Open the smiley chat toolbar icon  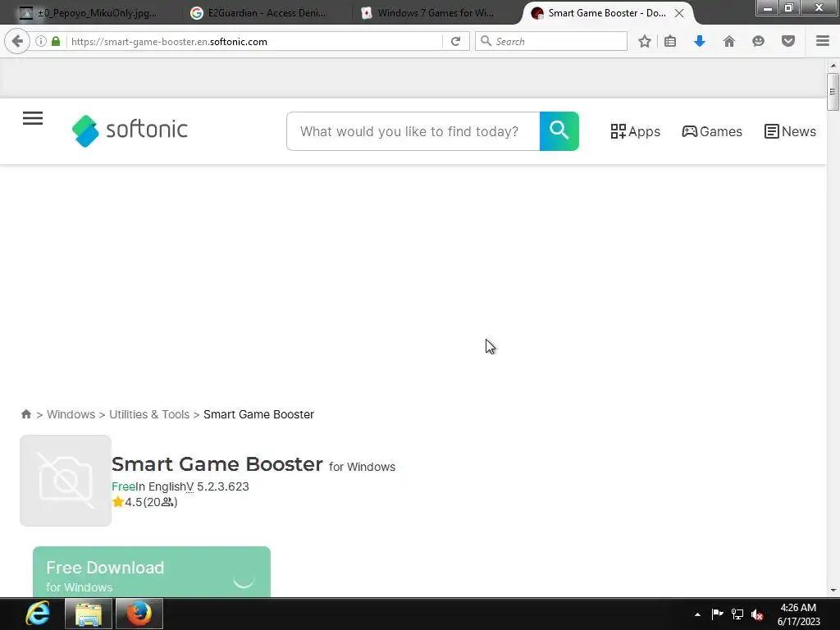[758, 41]
